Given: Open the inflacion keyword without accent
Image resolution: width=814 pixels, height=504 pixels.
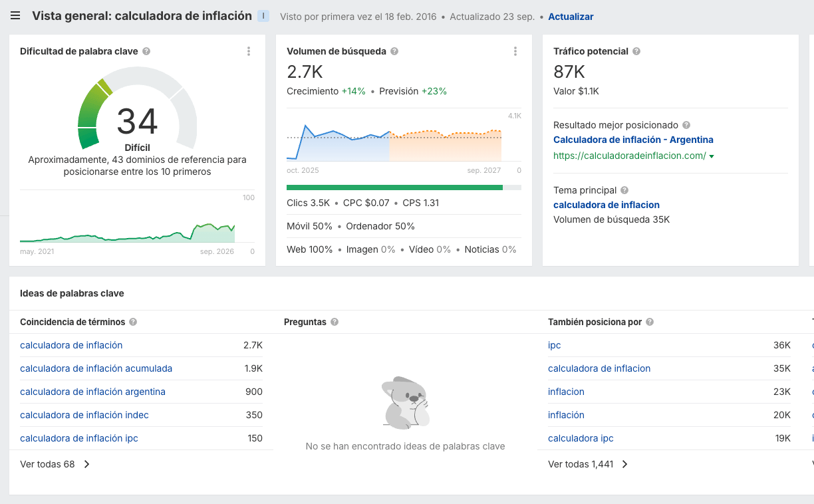Looking at the screenshot, I should coord(566,392).
